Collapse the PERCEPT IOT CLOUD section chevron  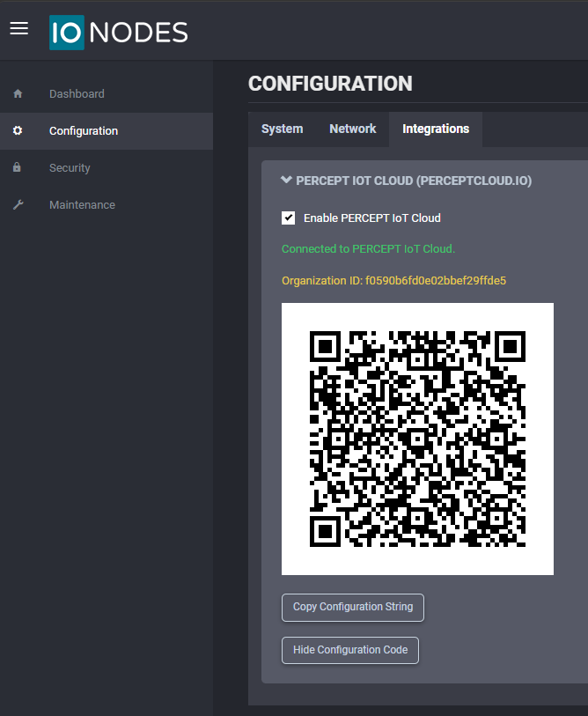286,180
